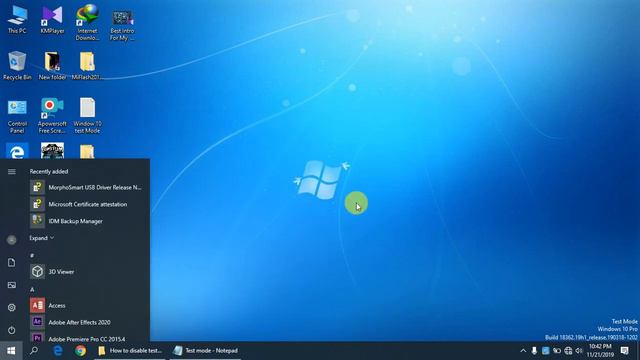The image size is (640, 360).
Task: Open the Action Center notifications icon
Action: (624, 351)
